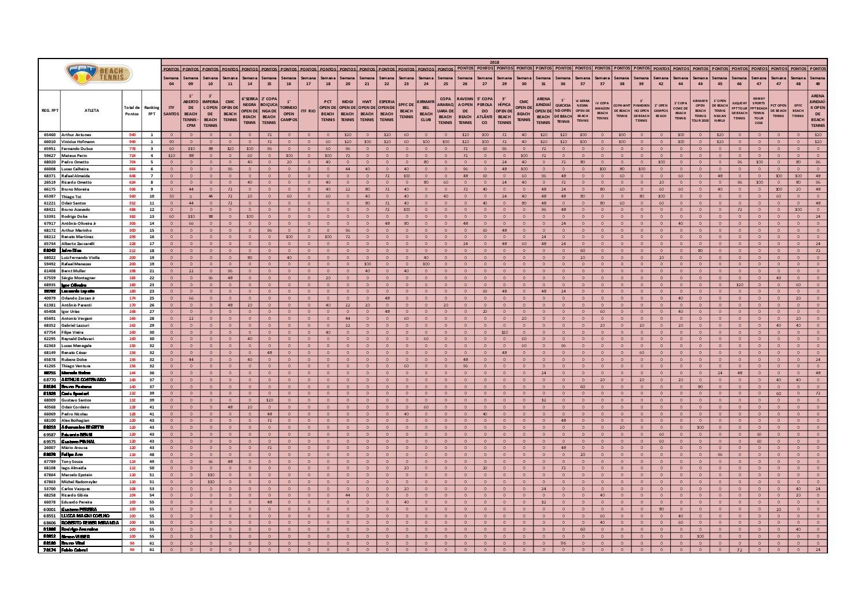The height and width of the screenshot is (613, 868).
Task: Select athlete Vinicius Hofmann's name cell
Action: [78, 141]
